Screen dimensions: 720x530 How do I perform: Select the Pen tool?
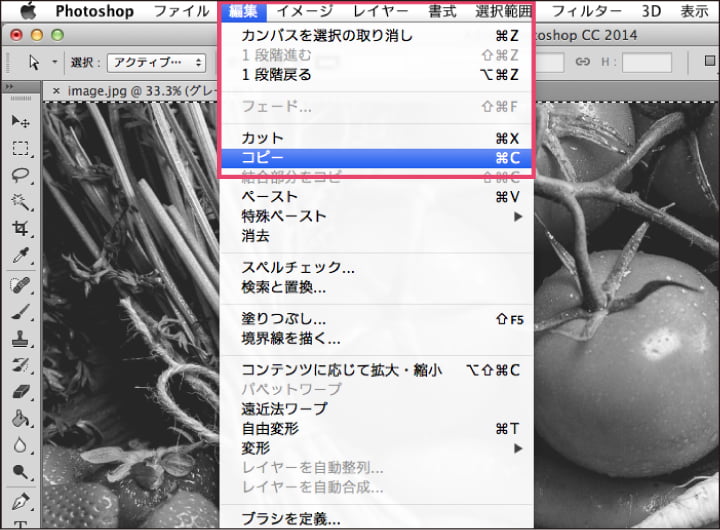[x=20, y=502]
